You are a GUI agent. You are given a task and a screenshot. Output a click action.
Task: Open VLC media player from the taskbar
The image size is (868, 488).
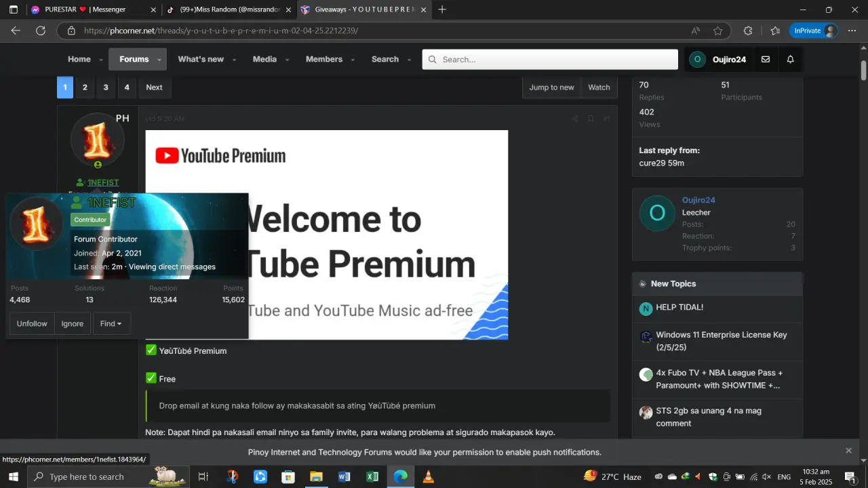[429, 476]
